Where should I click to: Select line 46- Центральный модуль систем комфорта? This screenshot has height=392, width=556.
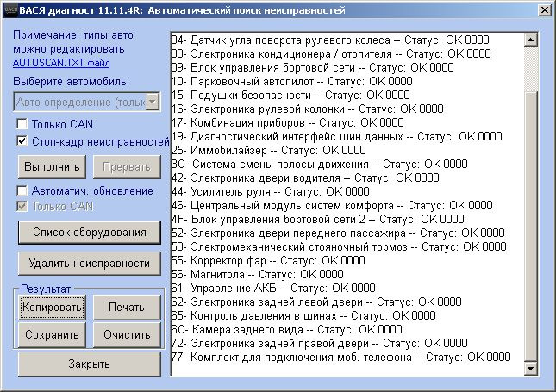click(x=332, y=206)
